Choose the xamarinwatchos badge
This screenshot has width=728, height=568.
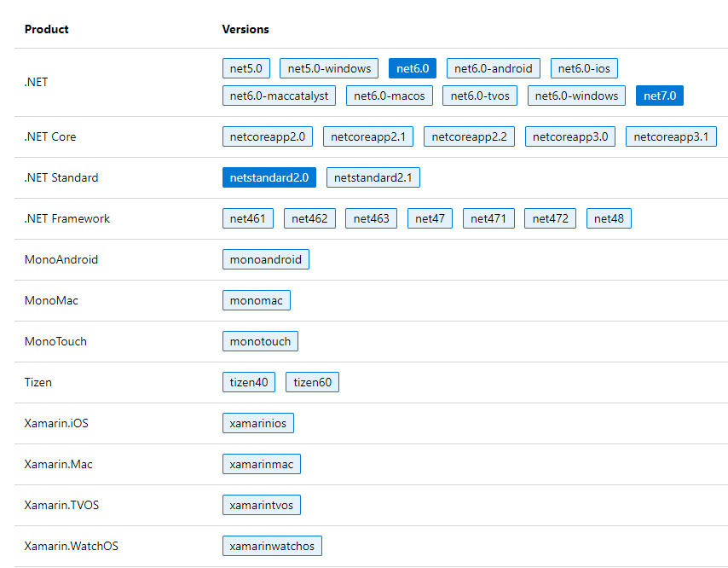coord(272,546)
